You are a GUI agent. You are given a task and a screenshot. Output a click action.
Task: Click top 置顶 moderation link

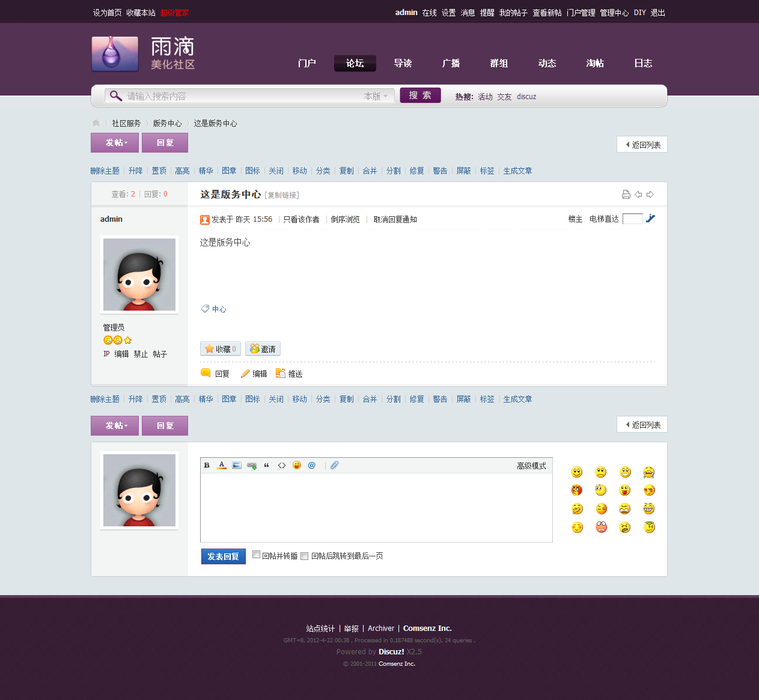click(x=159, y=171)
